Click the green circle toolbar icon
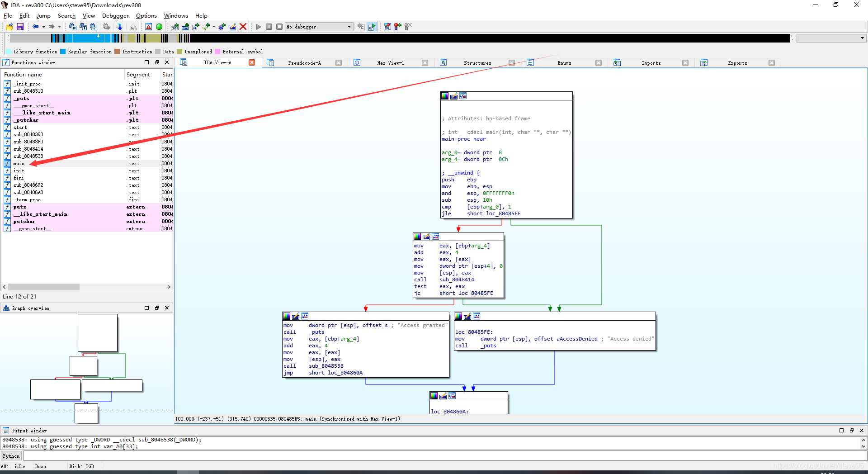The height and width of the screenshot is (474, 868). tap(159, 27)
